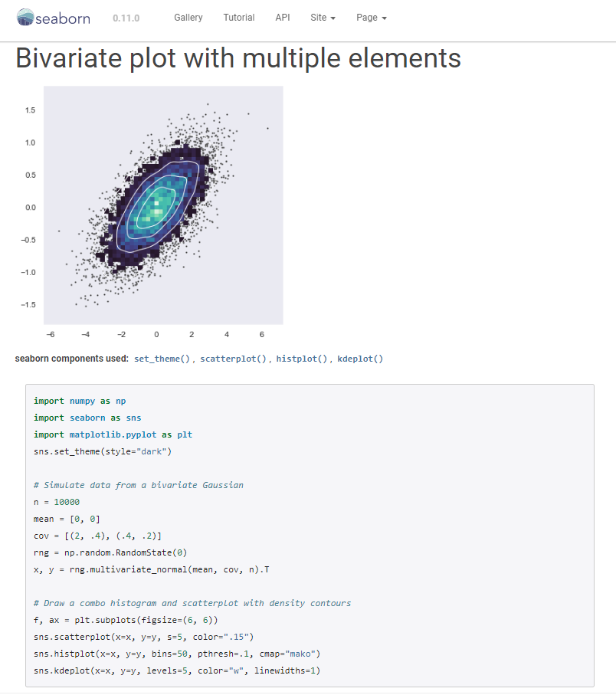Open the scatterplot() documentation link
The height and width of the screenshot is (695, 616).
233,359
